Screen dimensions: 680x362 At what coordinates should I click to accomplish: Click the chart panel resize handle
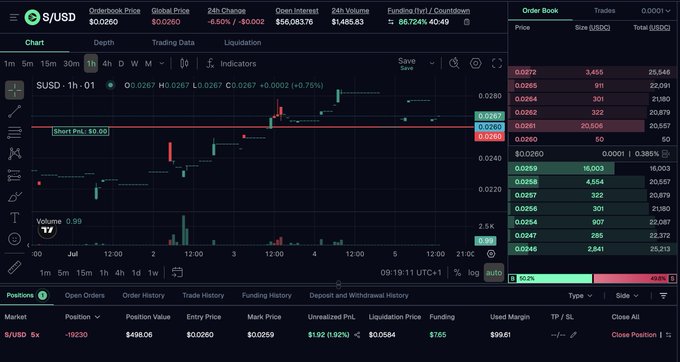point(339,285)
